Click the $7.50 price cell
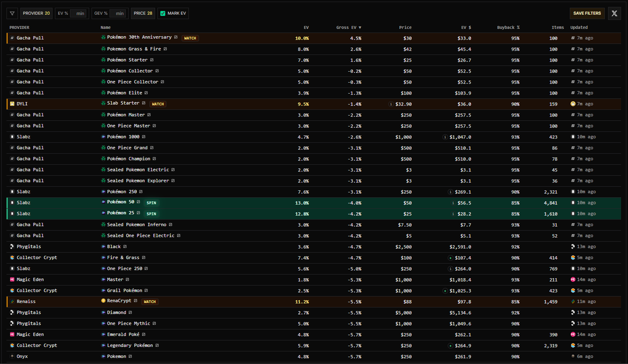Image resolution: width=628 pixels, height=364 pixels. click(x=405, y=224)
